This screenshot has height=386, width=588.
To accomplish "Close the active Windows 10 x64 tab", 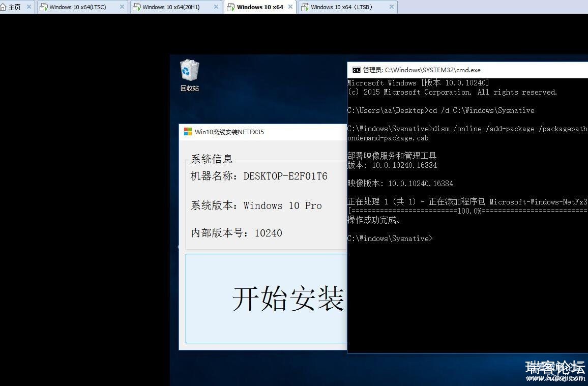I will pyautogui.click(x=290, y=7).
